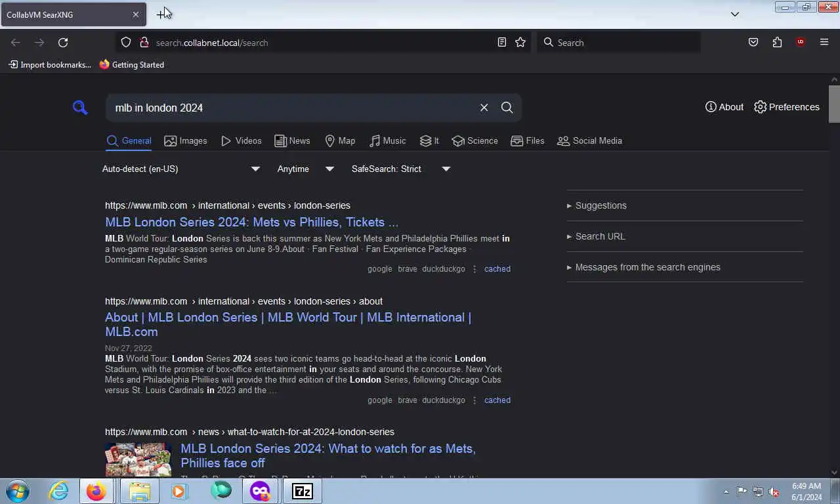The image size is (840, 504).
Task: Click the Firefox toolbar Search box
Action: pyautogui.click(x=619, y=43)
